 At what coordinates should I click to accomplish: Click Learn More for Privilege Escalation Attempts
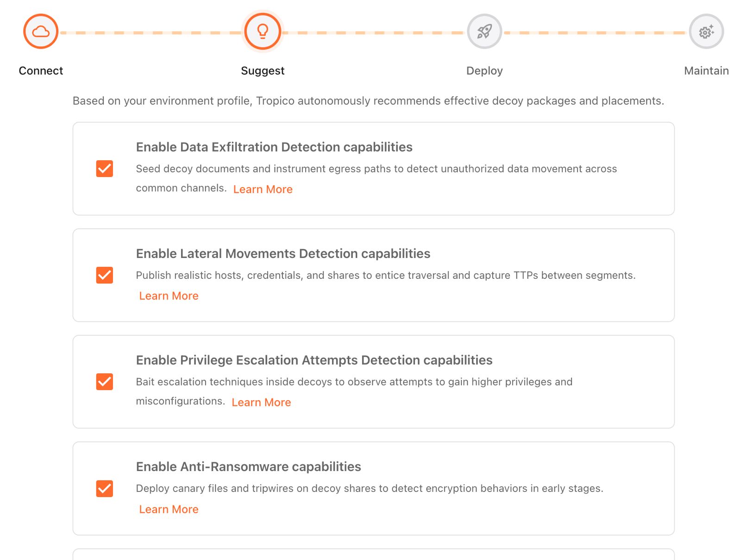click(x=261, y=403)
